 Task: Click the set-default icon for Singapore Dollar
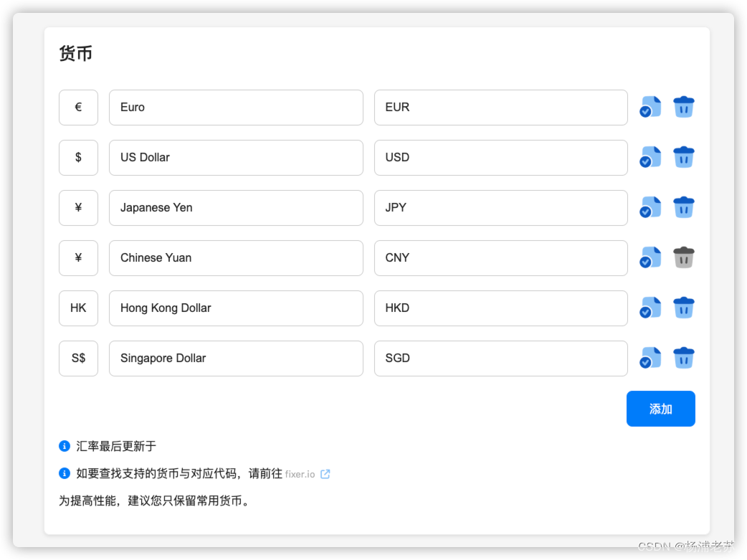650,358
